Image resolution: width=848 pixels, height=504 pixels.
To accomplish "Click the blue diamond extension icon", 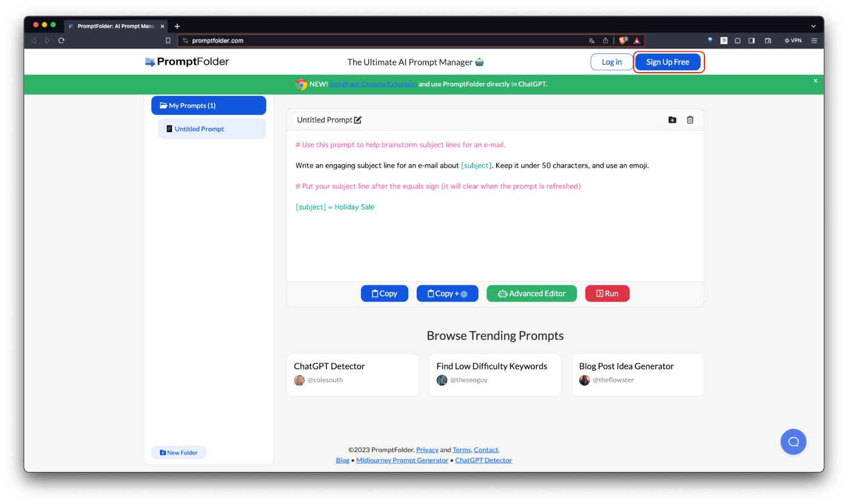I will point(710,41).
